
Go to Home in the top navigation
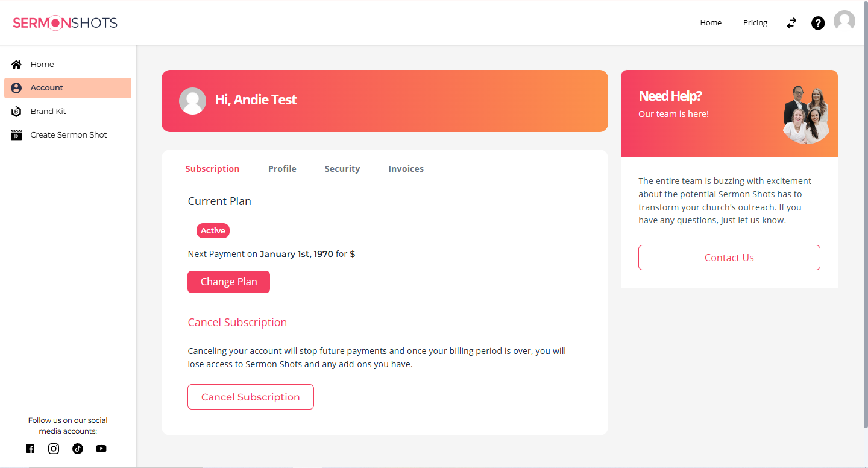(711, 23)
